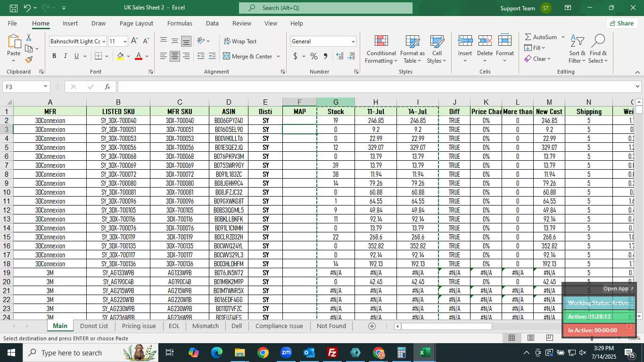
Task: Open font name dropdown
Action: coord(104,41)
